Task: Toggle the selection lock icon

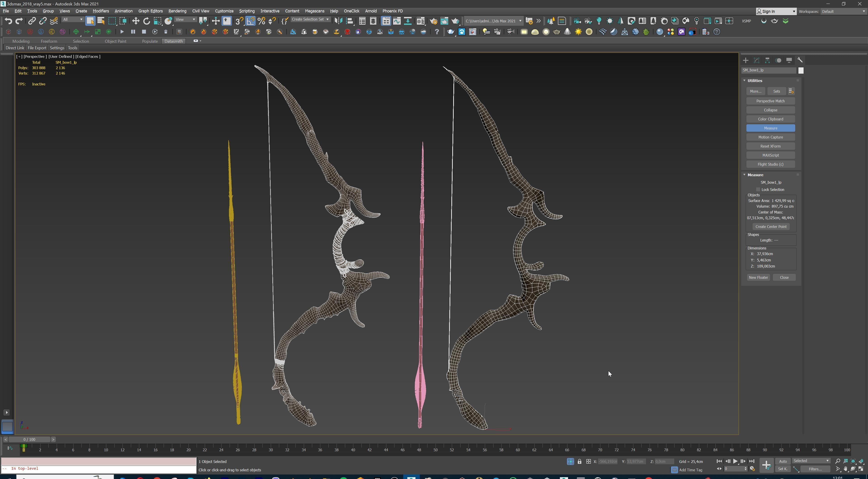Action: click(579, 461)
